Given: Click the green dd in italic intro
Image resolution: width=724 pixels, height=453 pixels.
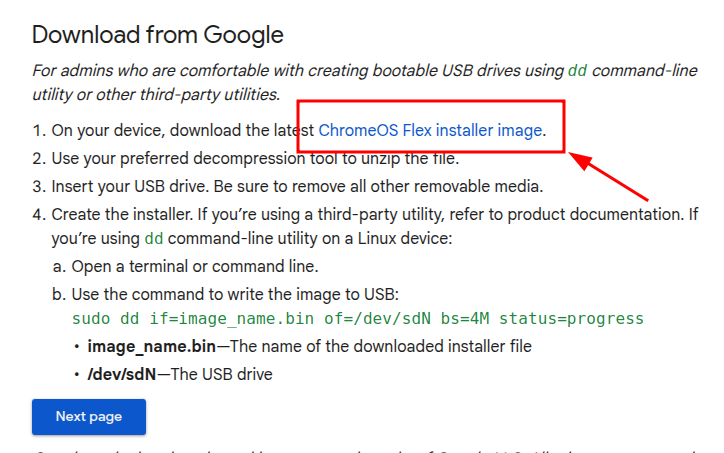Looking at the screenshot, I should pyautogui.click(x=577, y=71).
